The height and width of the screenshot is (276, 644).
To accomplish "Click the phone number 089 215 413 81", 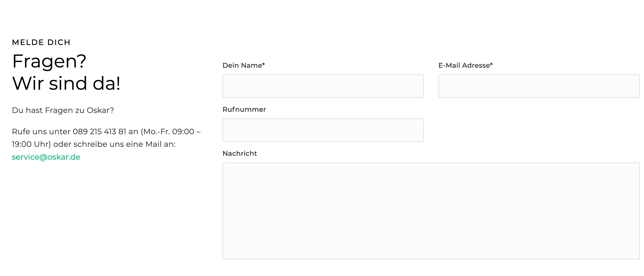I will click(x=99, y=132).
